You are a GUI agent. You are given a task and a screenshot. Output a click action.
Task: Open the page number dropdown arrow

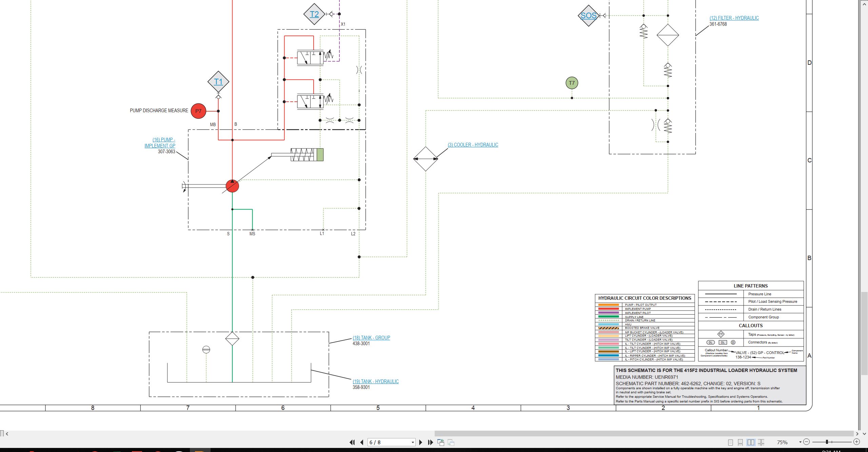pyautogui.click(x=413, y=443)
